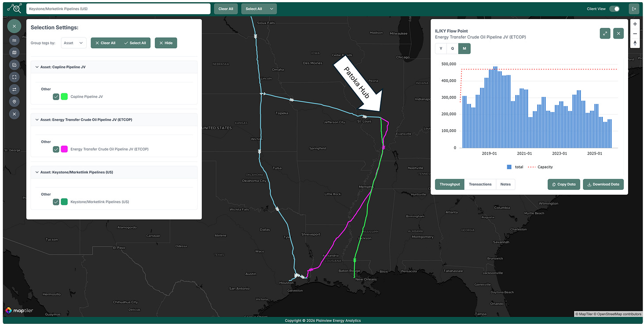Switch to the Throughput tab
Image resolution: width=644 pixels, height=324 pixels.
pyautogui.click(x=450, y=184)
